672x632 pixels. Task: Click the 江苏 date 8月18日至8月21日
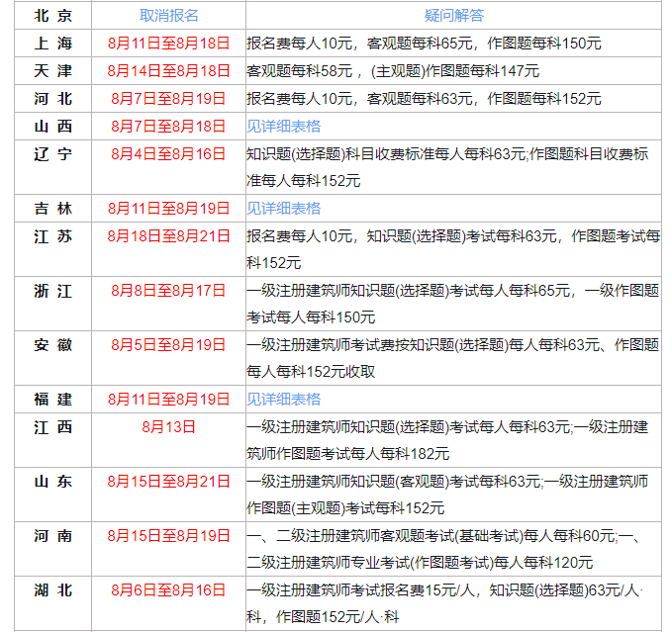coord(168,235)
